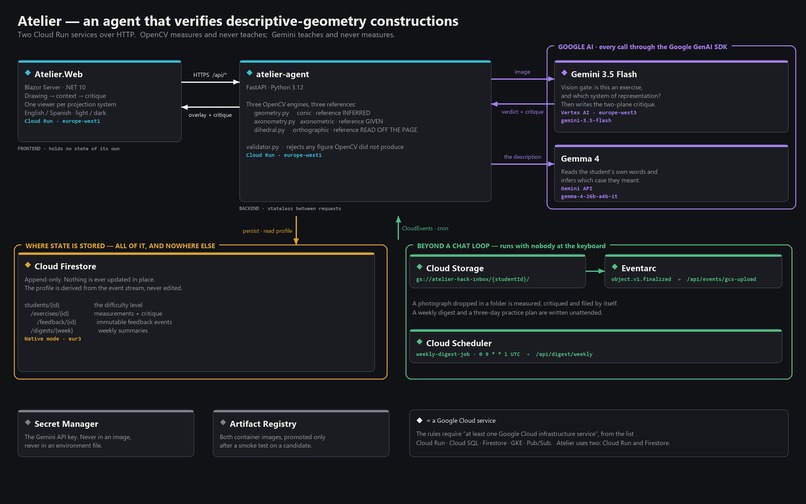This screenshot has height=504, width=806.
Task: Click the diamond icon beside atelier-agent
Action: point(249,73)
